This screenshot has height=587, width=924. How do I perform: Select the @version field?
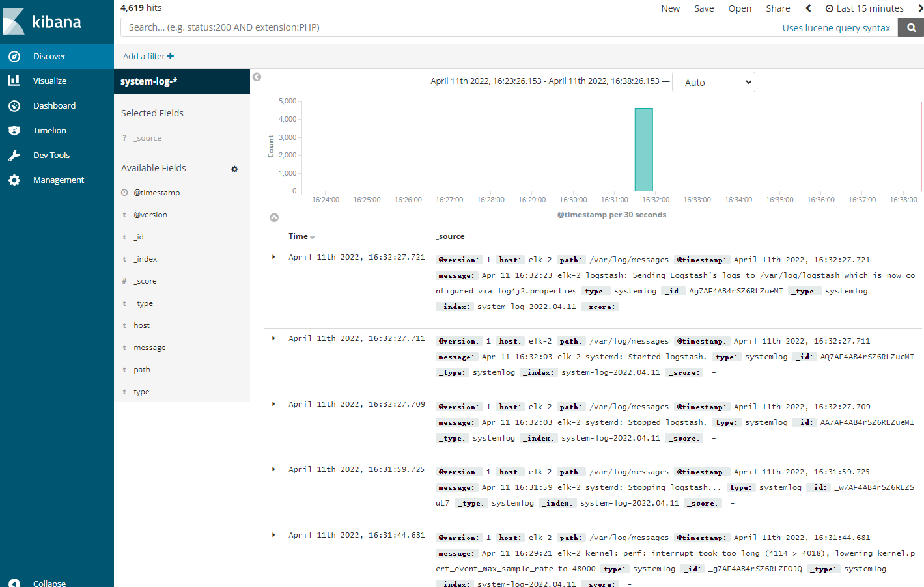(x=150, y=215)
